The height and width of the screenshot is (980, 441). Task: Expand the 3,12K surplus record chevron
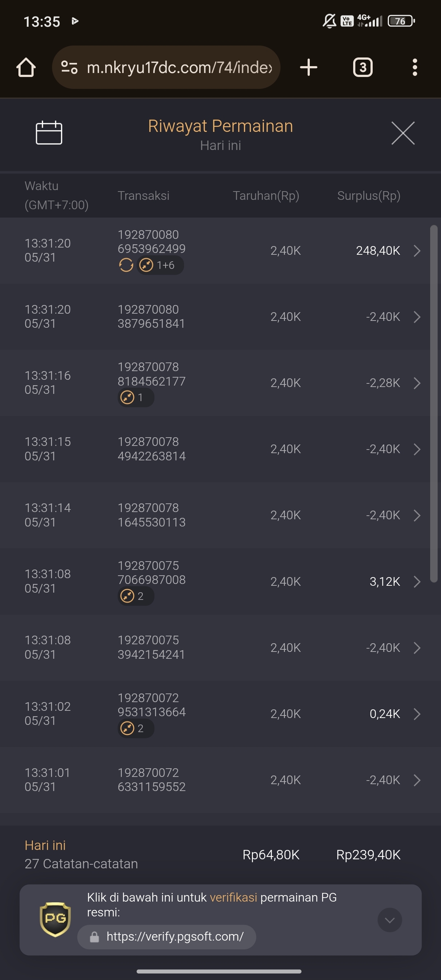(x=417, y=582)
